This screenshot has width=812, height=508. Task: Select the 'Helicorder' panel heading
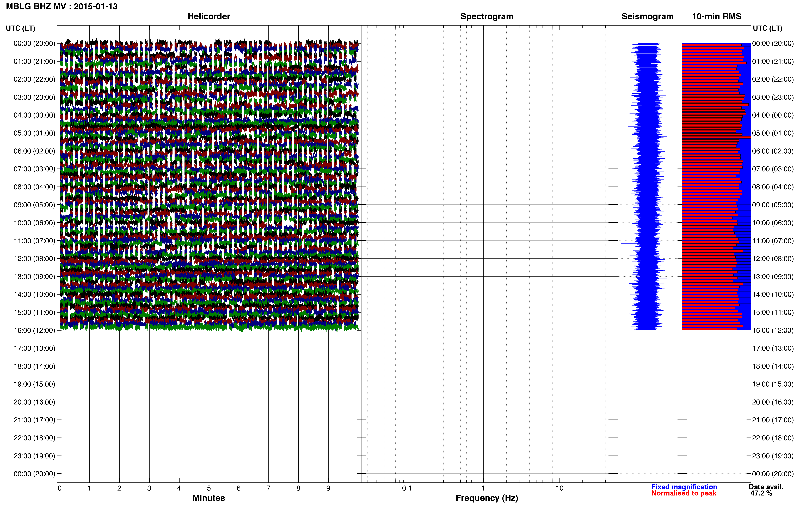(209, 16)
